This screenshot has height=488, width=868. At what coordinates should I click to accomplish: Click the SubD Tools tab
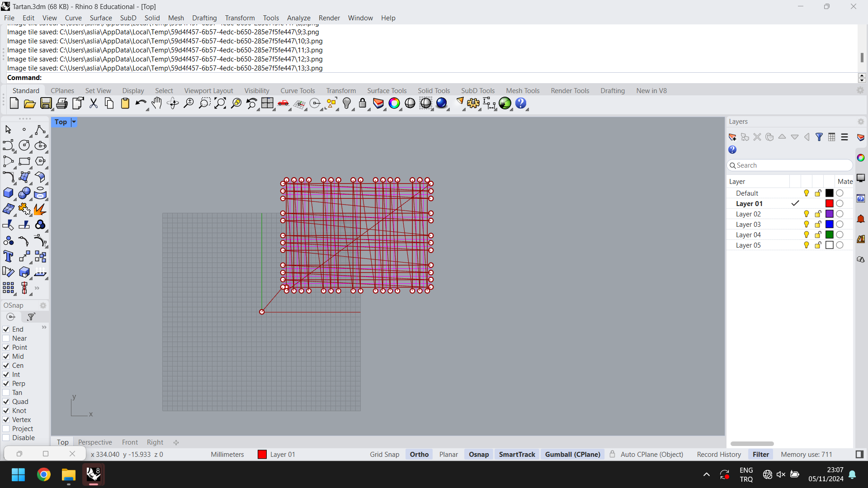478,90
